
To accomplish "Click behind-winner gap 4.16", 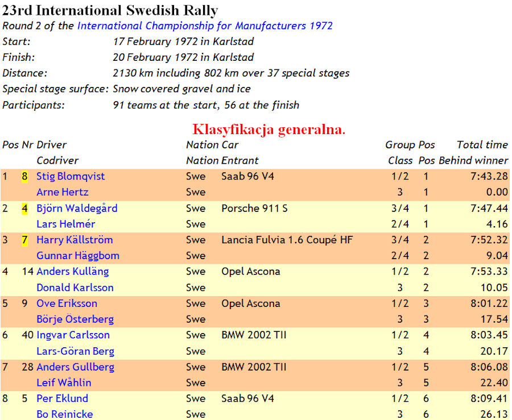I will 497,224.
